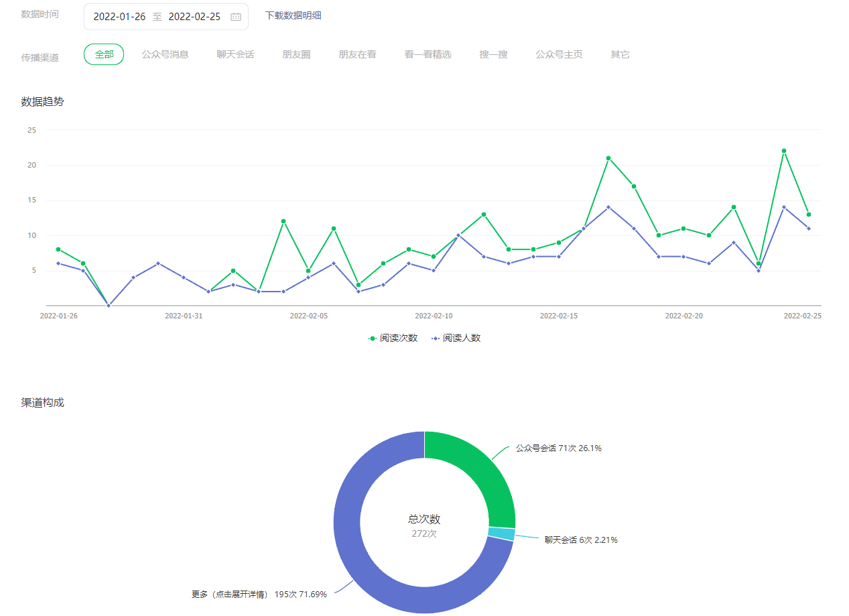Toggle the 阅读次数 legend series
This screenshot has width=849, height=616.
393,338
